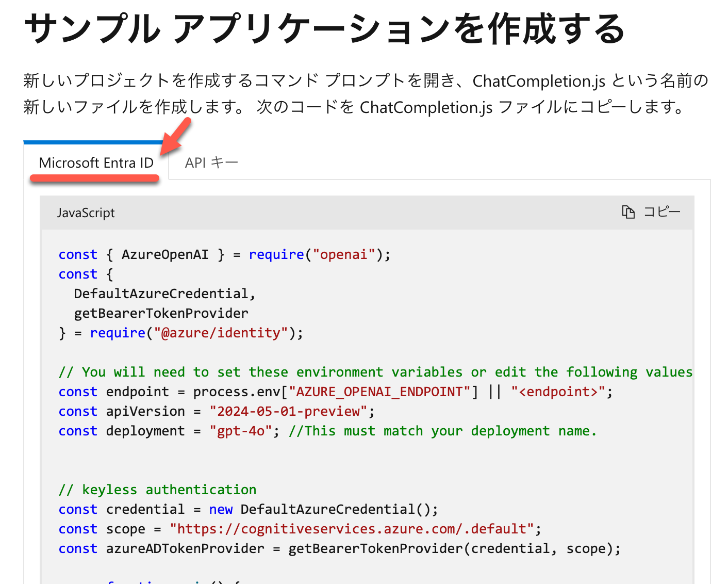Click AzureOpenAI in the first code line
728x584 pixels.
pyautogui.click(x=165, y=254)
